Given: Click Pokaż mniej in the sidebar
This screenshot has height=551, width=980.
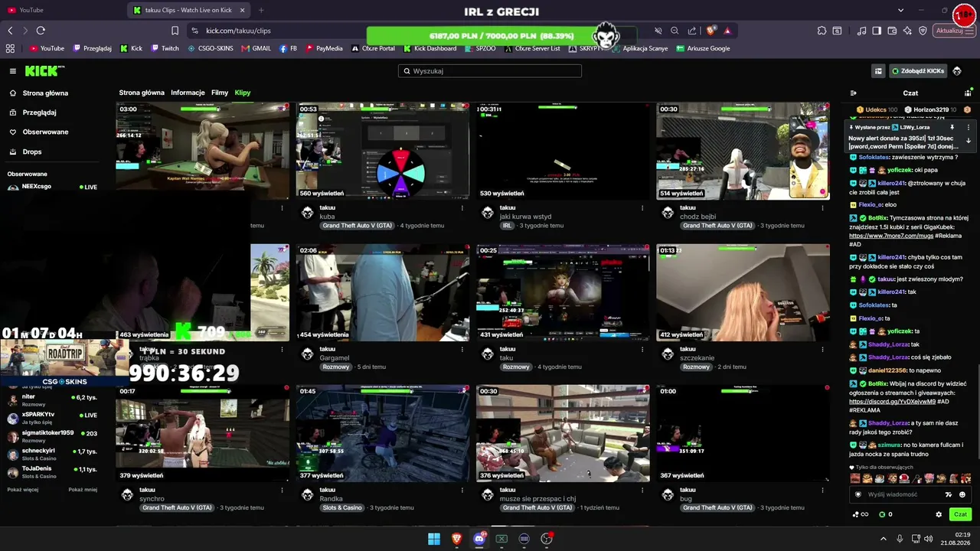Looking at the screenshot, I should pyautogui.click(x=83, y=490).
